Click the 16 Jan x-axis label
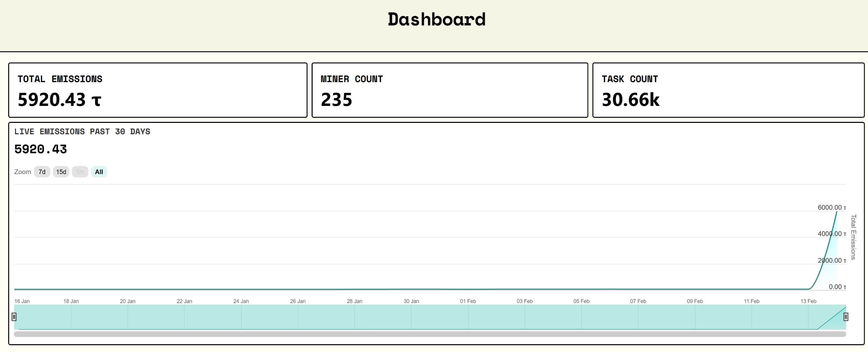The width and height of the screenshot is (868, 352). (22, 301)
